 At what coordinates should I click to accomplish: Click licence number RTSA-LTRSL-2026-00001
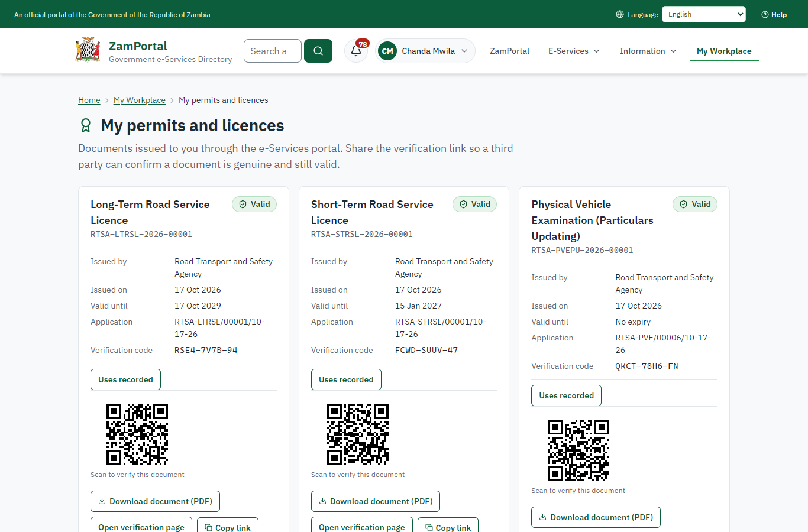[141, 234]
